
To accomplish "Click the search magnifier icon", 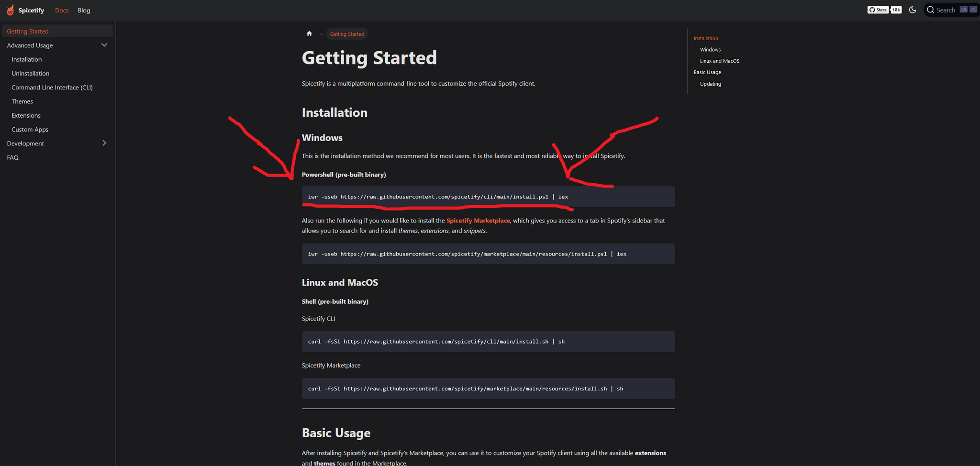I will click(930, 10).
